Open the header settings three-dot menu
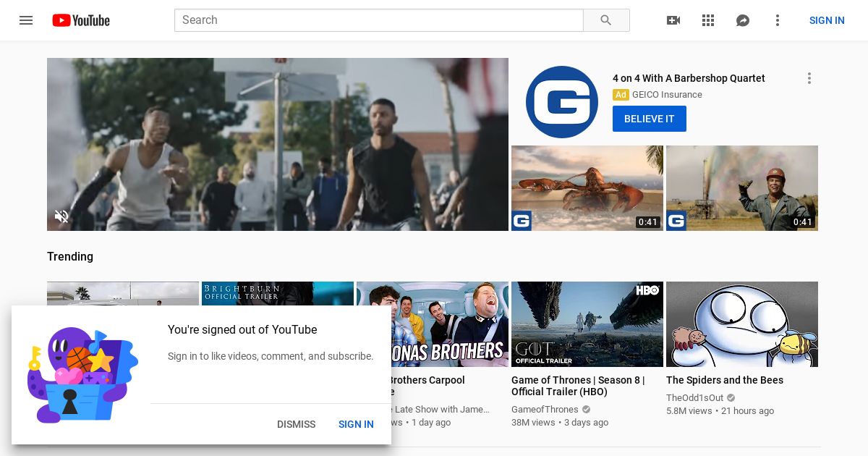Screen dimensions: 868x456 pos(778,20)
